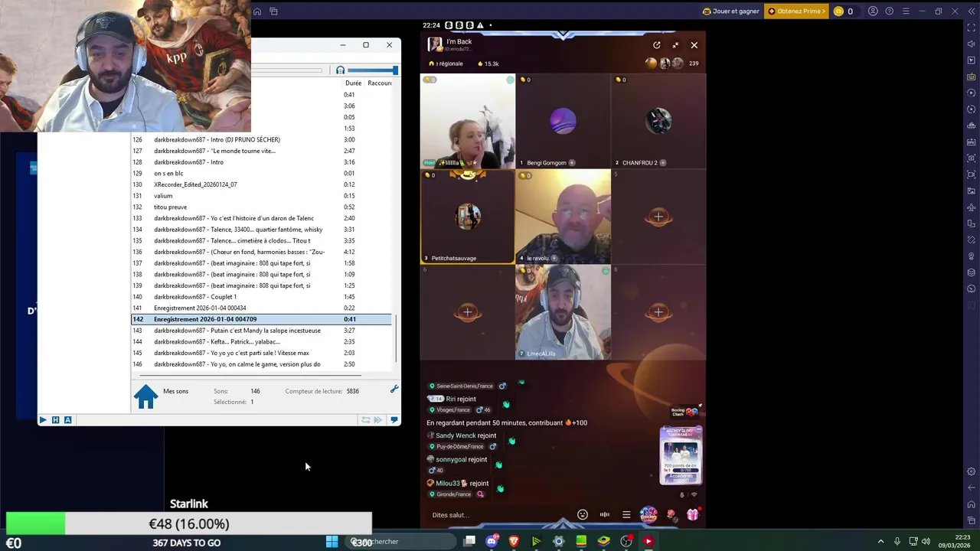Select sound 129 on s en blc
The height and width of the screenshot is (551, 980).
click(262, 173)
